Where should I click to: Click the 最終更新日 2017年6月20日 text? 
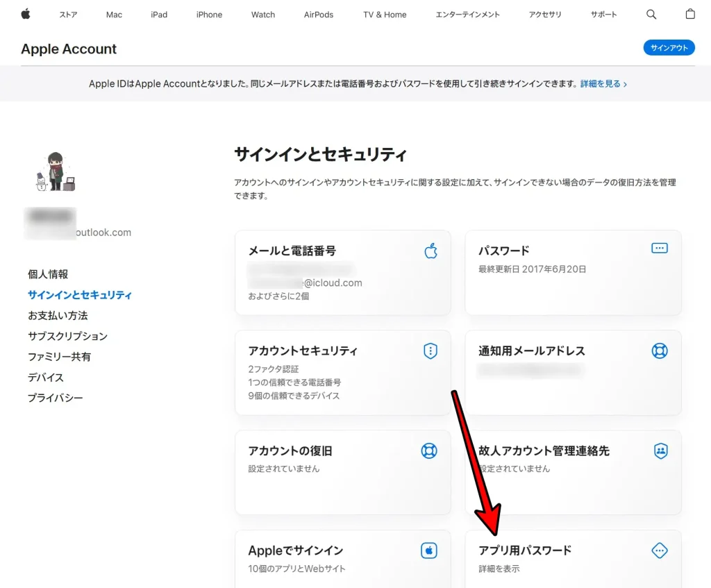(533, 269)
